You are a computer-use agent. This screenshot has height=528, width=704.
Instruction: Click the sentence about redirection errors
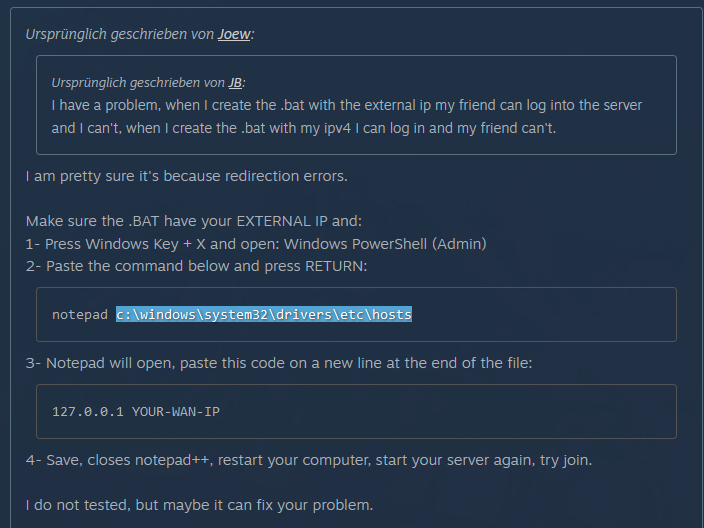pyautogui.click(x=186, y=176)
